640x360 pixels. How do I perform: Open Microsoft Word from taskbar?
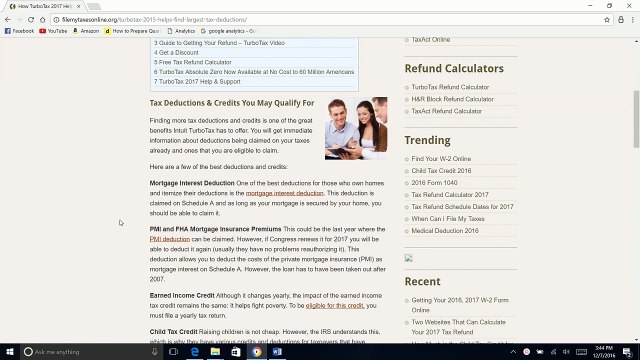point(277,351)
